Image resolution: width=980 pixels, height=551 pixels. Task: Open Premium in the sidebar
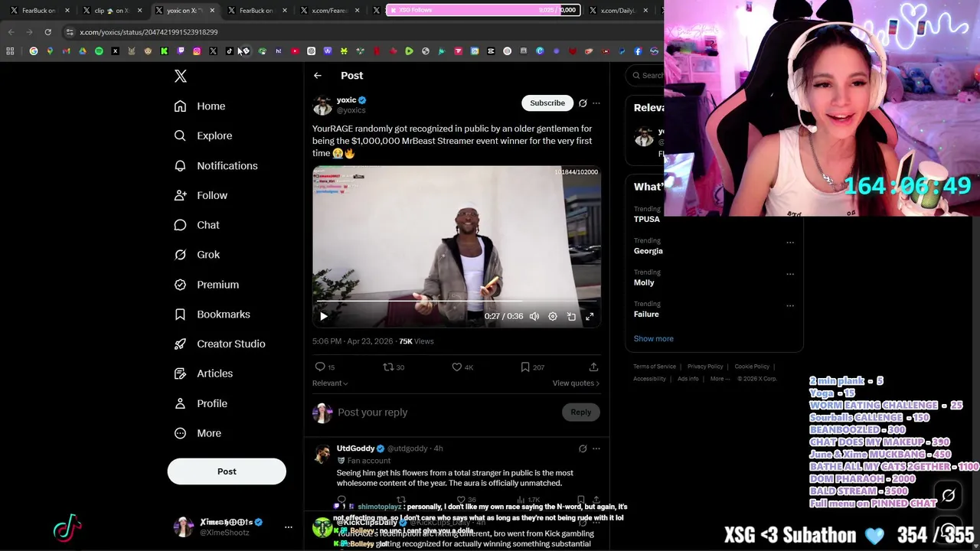pos(207,285)
